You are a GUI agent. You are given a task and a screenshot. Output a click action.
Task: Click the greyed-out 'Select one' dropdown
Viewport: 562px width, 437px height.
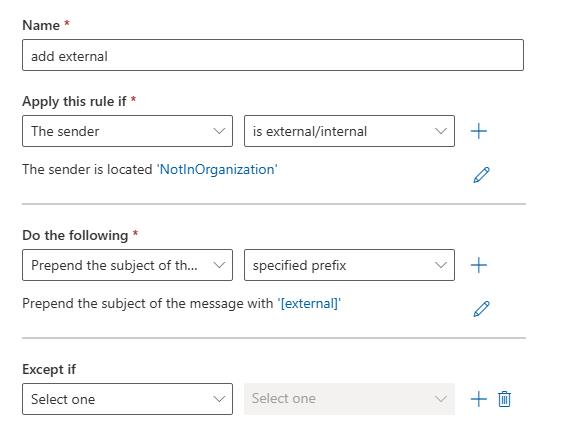pyautogui.click(x=349, y=399)
